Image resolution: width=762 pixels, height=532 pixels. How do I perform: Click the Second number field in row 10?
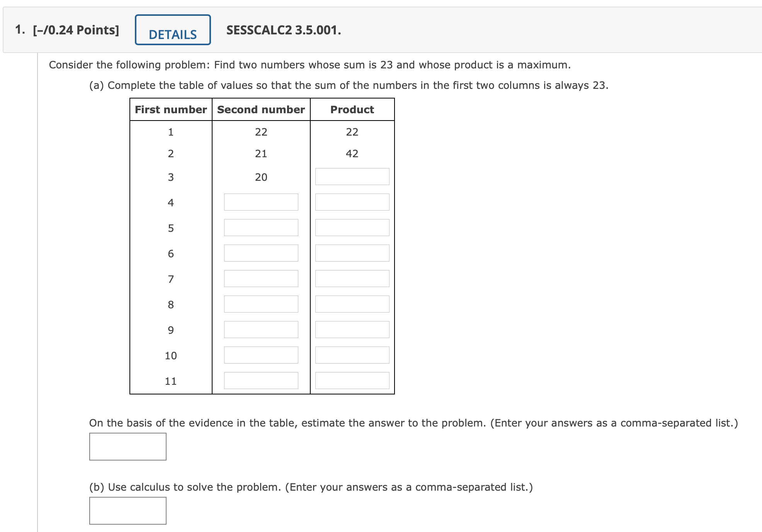pyautogui.click(x=261, y=355)
